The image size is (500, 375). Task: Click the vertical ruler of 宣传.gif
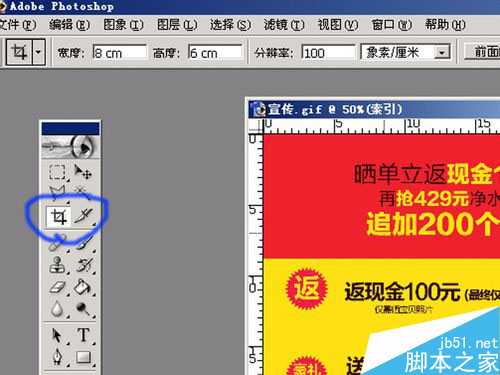255,255
